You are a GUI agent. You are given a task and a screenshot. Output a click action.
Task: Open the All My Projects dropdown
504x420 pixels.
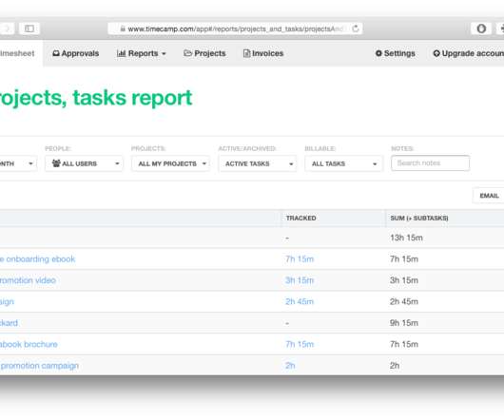click(170, 163)
